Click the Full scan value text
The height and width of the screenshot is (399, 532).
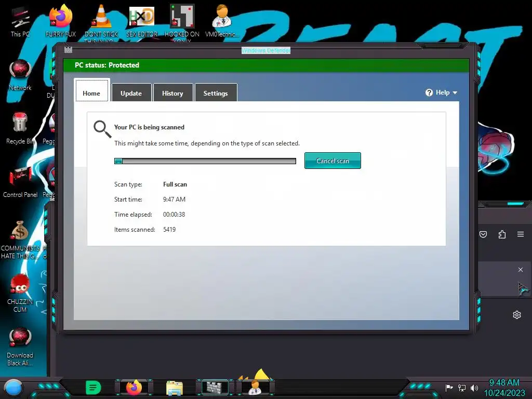tap(175, 184)
